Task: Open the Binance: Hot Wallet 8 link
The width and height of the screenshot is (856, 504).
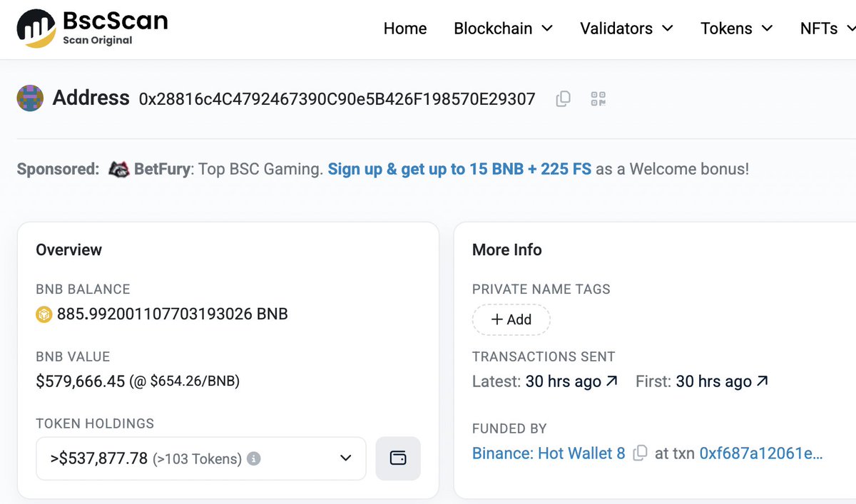Action: coord(549,453)
